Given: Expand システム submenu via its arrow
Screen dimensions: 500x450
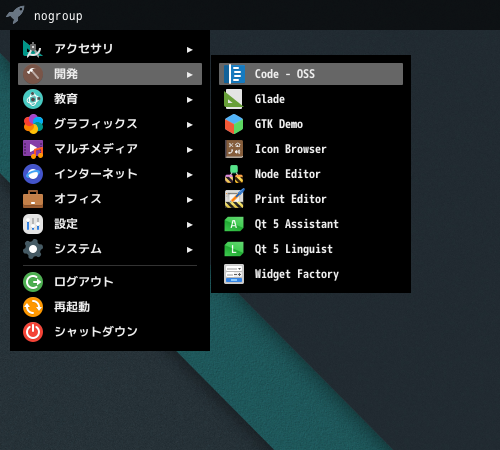Looking at the screenshot, I should tap(190, 250).
